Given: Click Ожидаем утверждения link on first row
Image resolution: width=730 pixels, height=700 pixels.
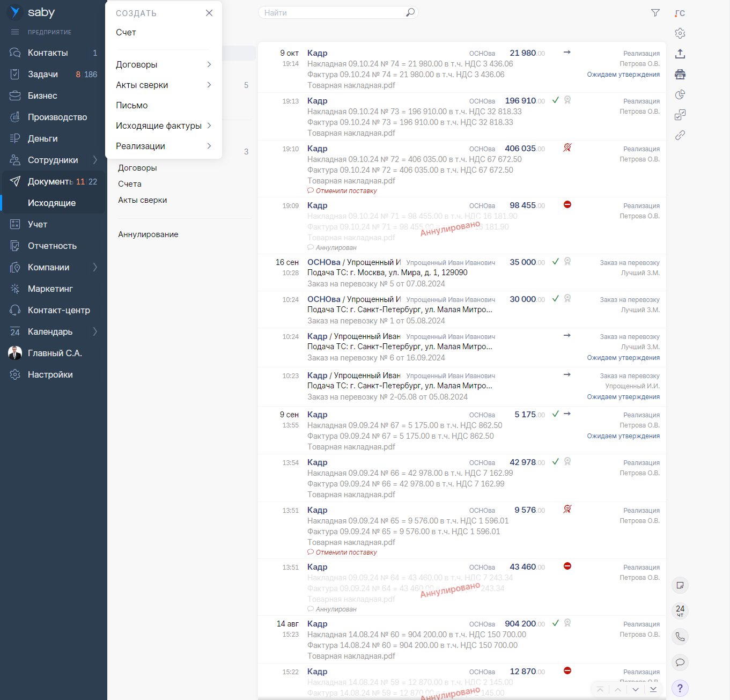Looking at the screenshot, I should tap(623, 75).
